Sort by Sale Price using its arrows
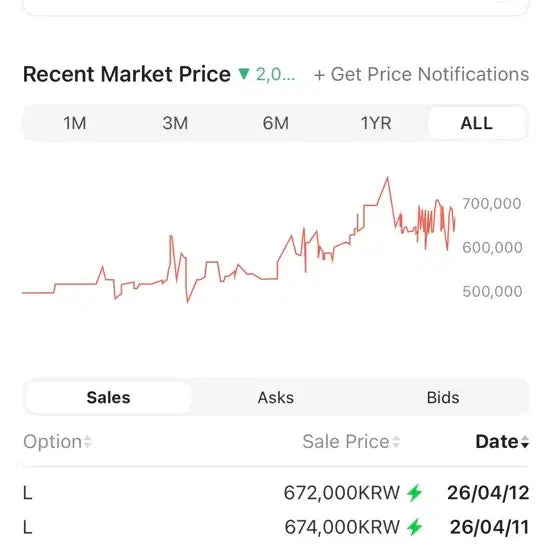This screenshot has width=552, height=552. tap(396, 441)
